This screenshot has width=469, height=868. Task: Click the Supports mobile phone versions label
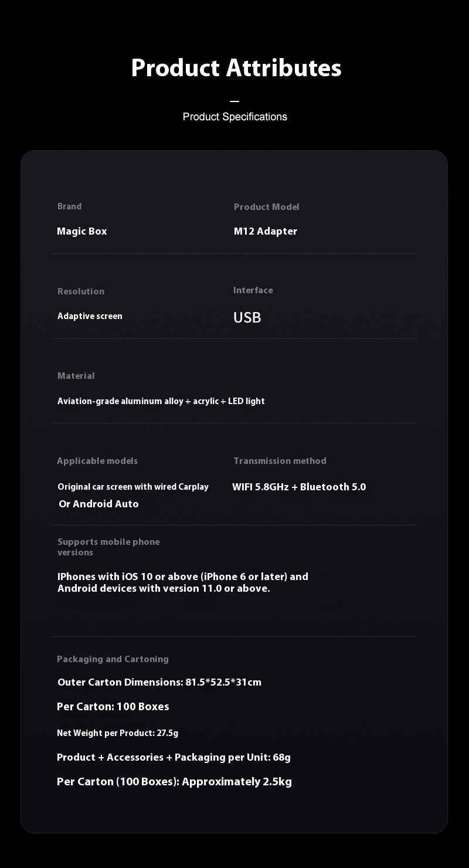coord(108,547)
